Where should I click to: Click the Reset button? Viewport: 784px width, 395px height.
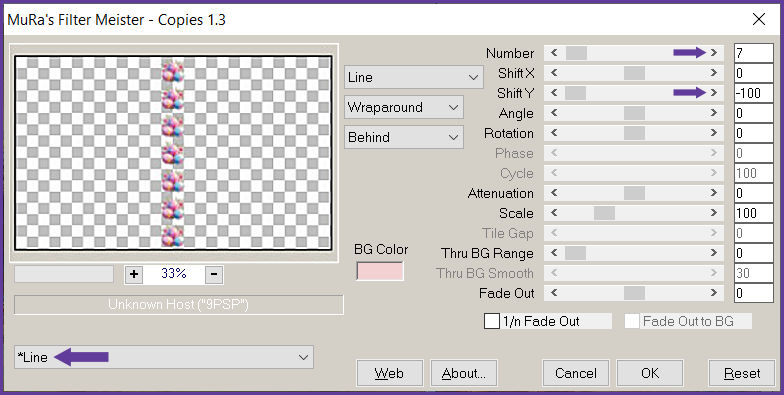742,373
